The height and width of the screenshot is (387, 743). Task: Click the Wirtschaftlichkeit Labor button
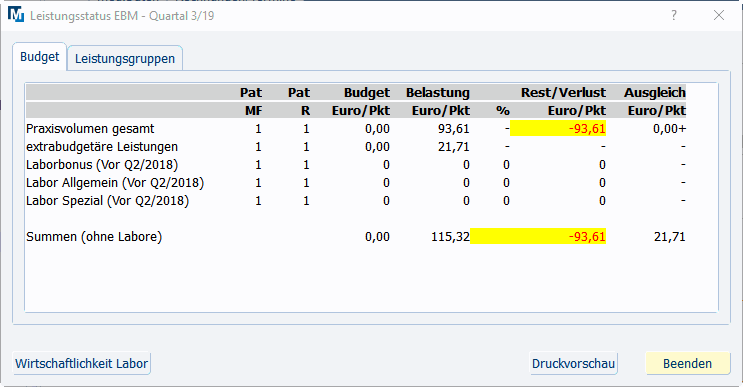tap(82, 363)
